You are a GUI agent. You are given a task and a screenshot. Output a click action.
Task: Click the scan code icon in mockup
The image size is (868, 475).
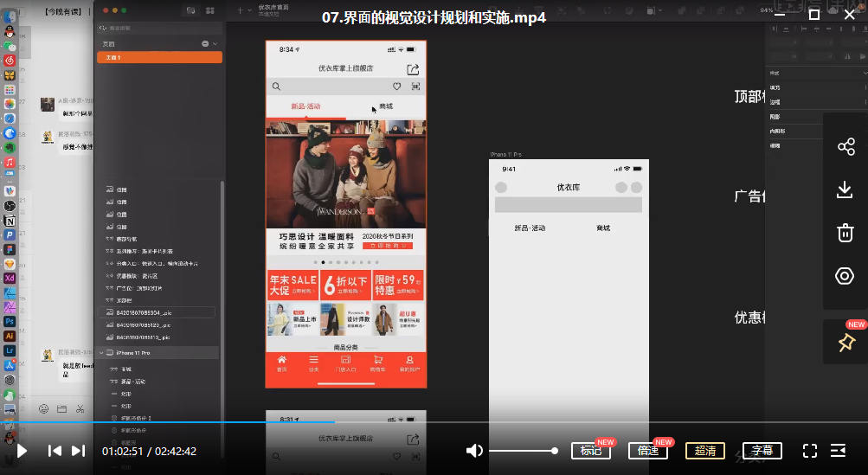pos(415,87)
